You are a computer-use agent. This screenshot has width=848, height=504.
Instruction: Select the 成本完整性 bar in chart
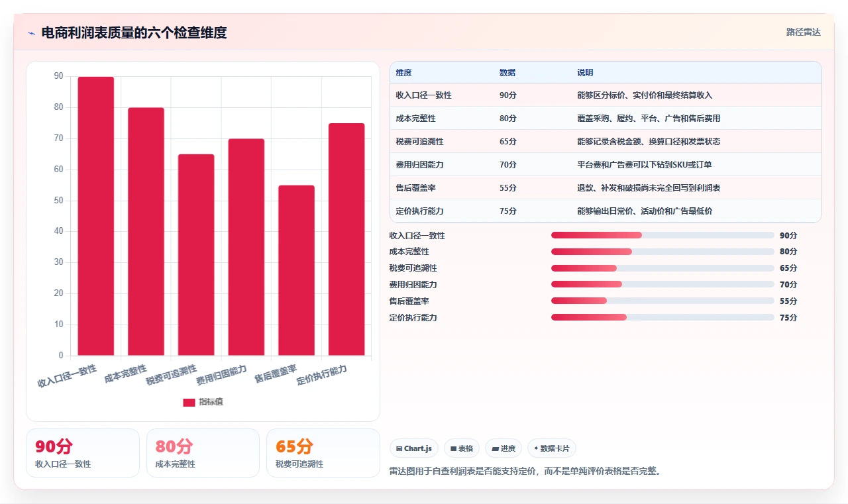click(x=146, y=232)
